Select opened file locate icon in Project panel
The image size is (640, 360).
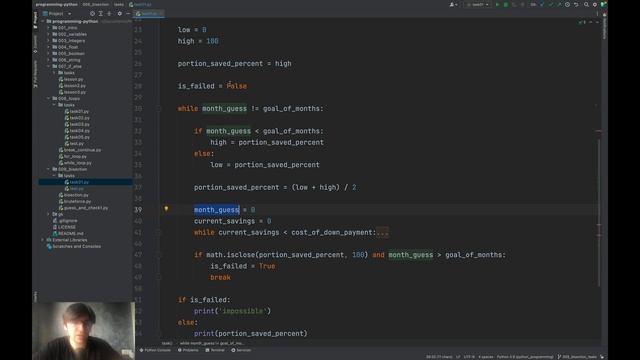(x=92, y=13)
